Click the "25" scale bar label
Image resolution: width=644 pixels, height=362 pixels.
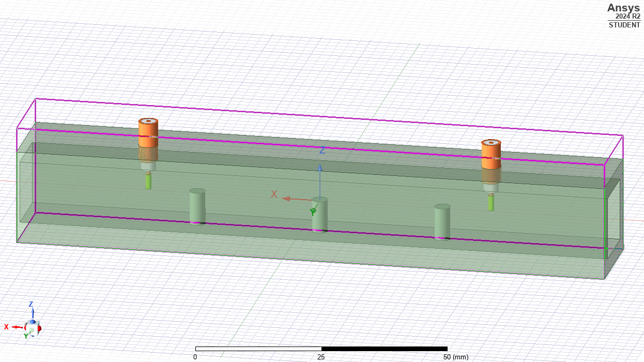pyautogui.click(x=321, y=357)
